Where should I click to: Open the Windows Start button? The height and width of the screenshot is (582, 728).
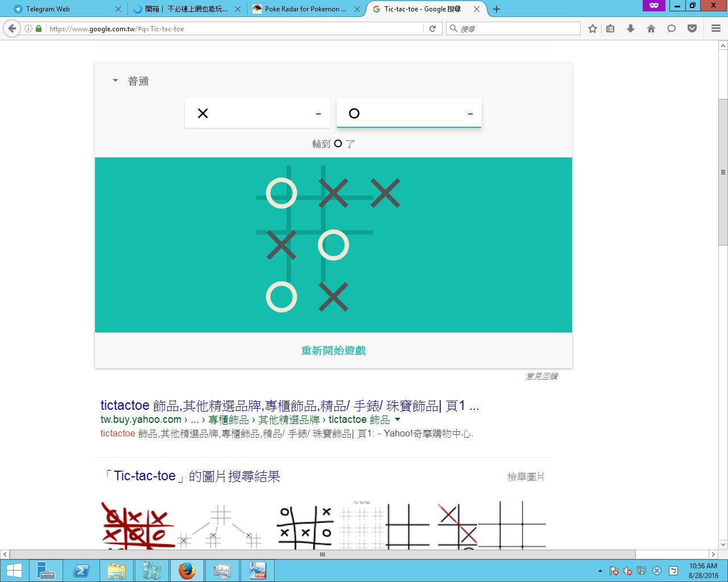[x=14, y=571]
